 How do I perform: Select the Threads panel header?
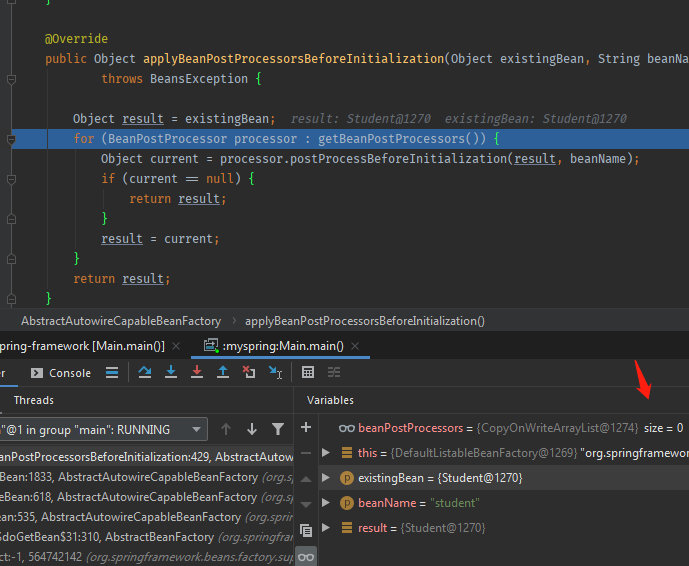pos(34,400)
